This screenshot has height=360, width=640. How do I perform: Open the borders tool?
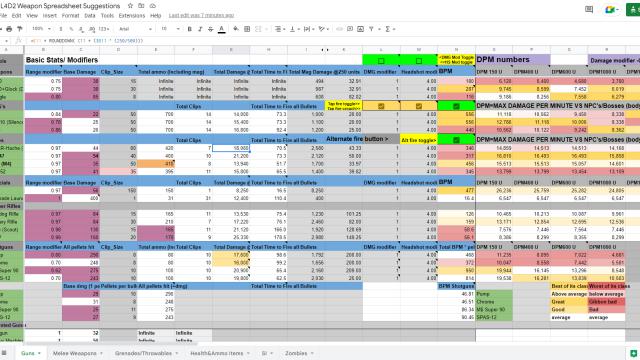pyautogui.click(x=247, y=29)
